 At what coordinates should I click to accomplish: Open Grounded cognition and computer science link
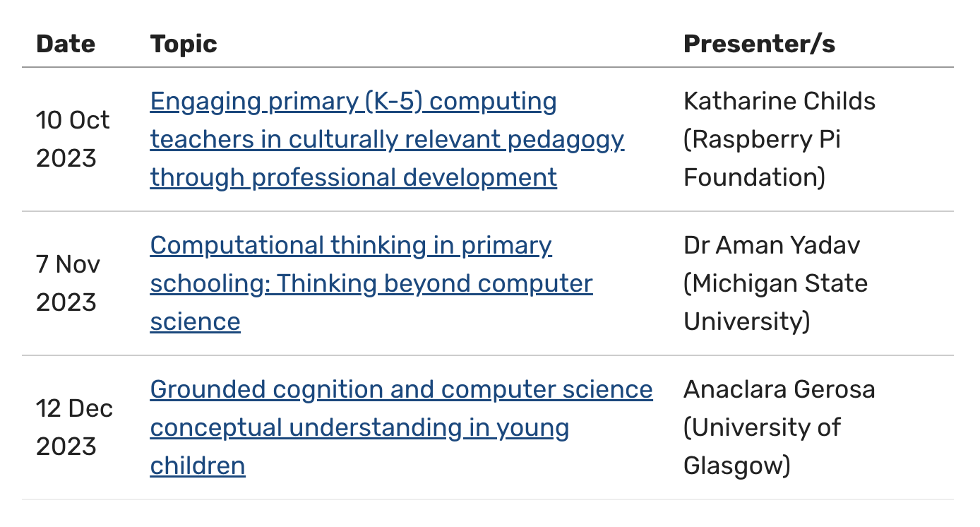point(401,390)
